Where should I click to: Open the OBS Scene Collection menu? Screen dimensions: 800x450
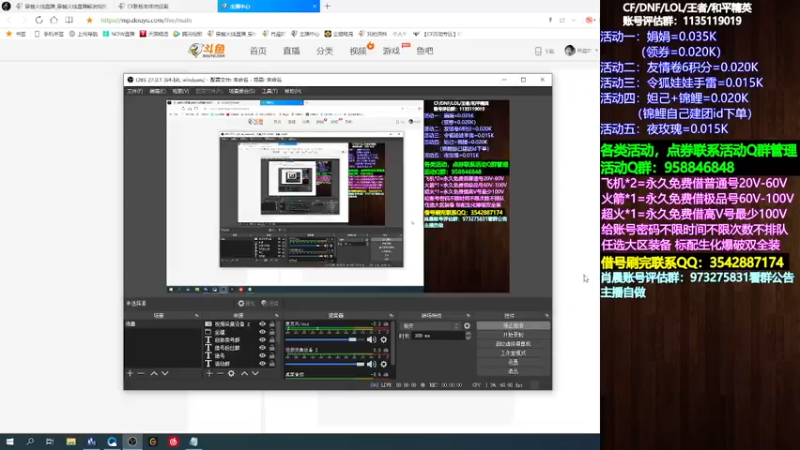241,91
